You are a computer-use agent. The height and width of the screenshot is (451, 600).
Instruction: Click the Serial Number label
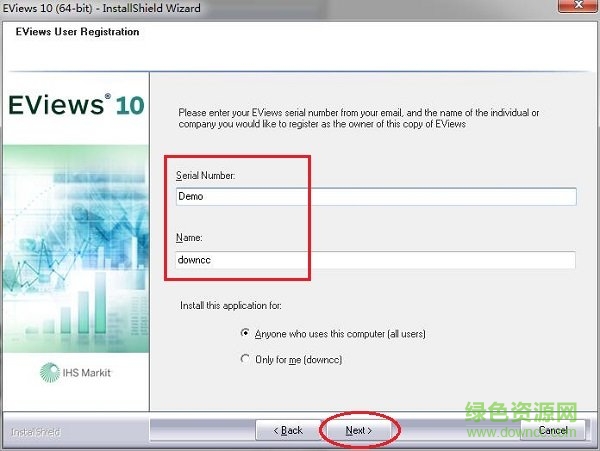pos(205,176)
